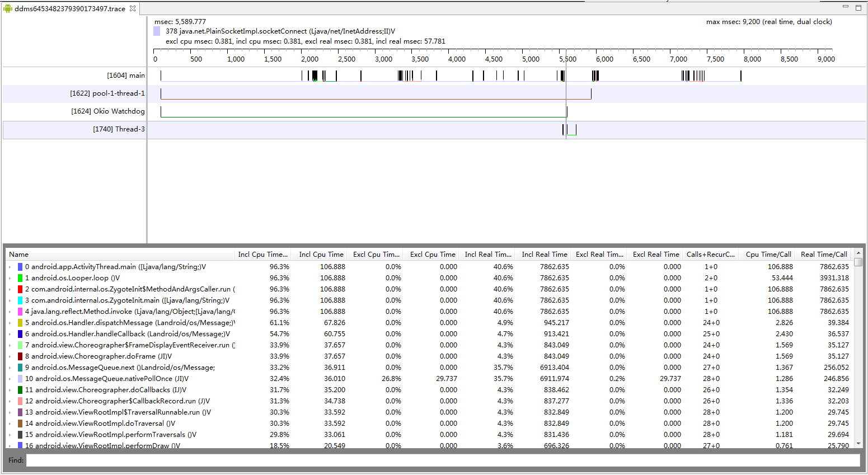Select the [1624] Okio Watchdog thread row

tap(434, 111)
